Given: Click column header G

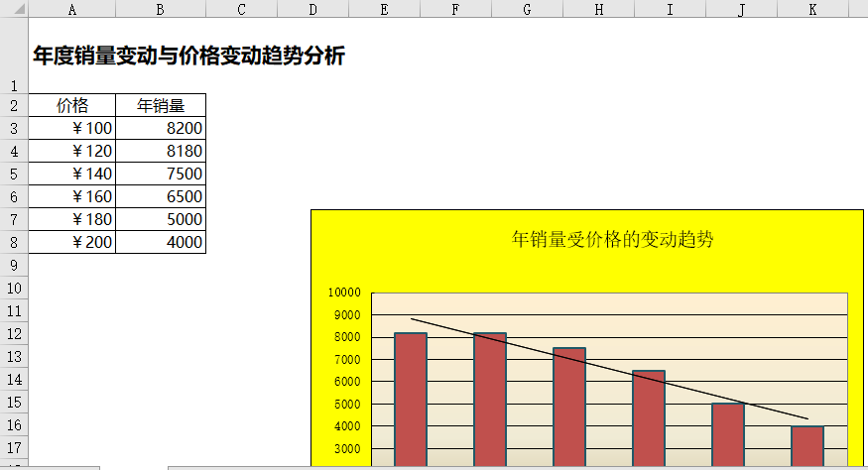Looking at the screenshot, I should [527, 9].
